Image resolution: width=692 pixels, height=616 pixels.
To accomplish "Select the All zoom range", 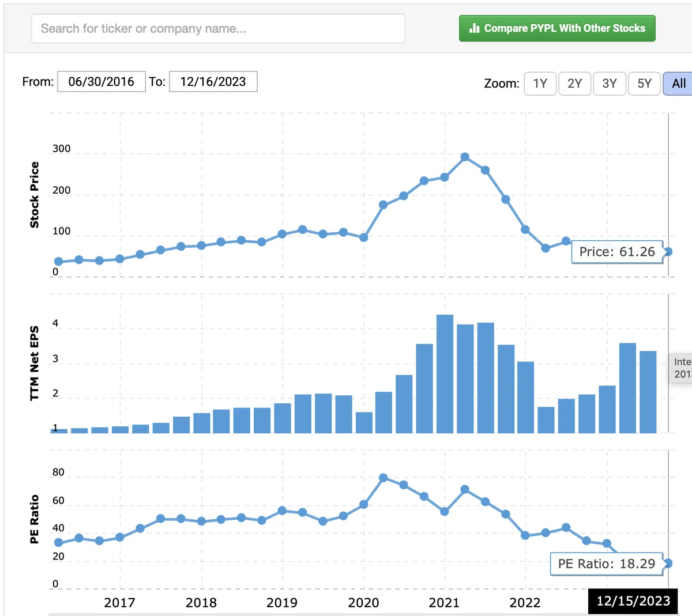I will click(x=678, y=84).
